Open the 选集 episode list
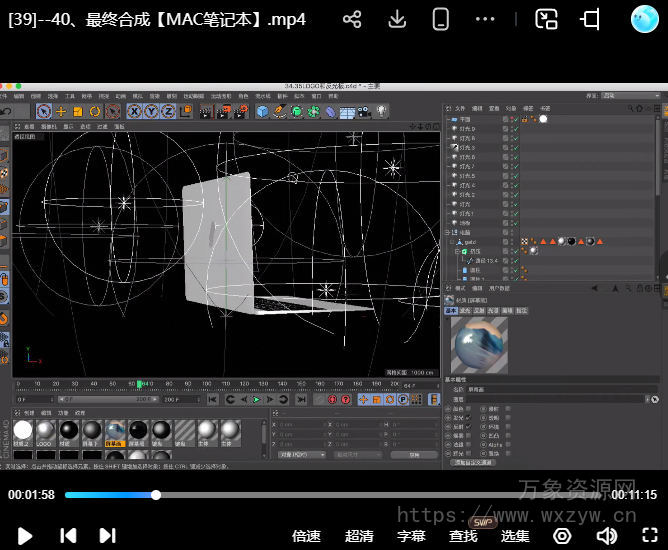 click(515, 536)
